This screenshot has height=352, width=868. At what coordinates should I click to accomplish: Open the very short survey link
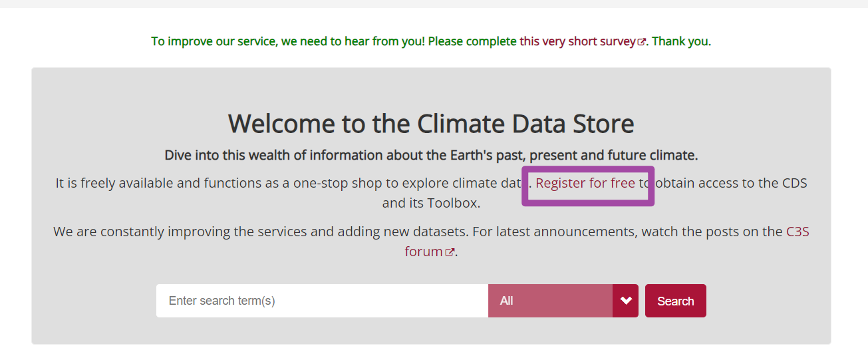point(577,41)
